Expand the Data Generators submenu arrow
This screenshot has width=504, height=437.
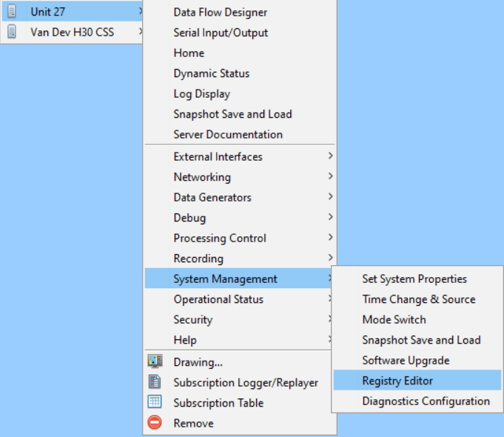(x=330, y=198)
